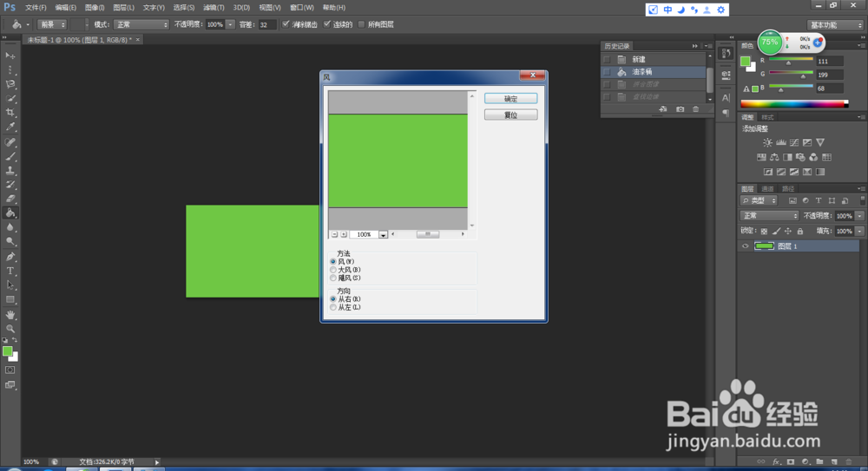Open the 图像(I) menu
The width and height of the screenshot is (868, 471).
pos(95,8)
